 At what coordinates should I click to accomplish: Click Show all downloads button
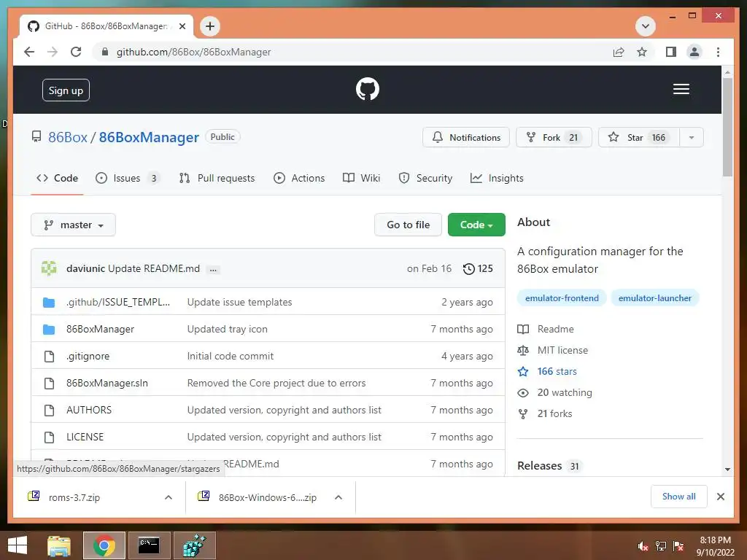coord(678,497)
